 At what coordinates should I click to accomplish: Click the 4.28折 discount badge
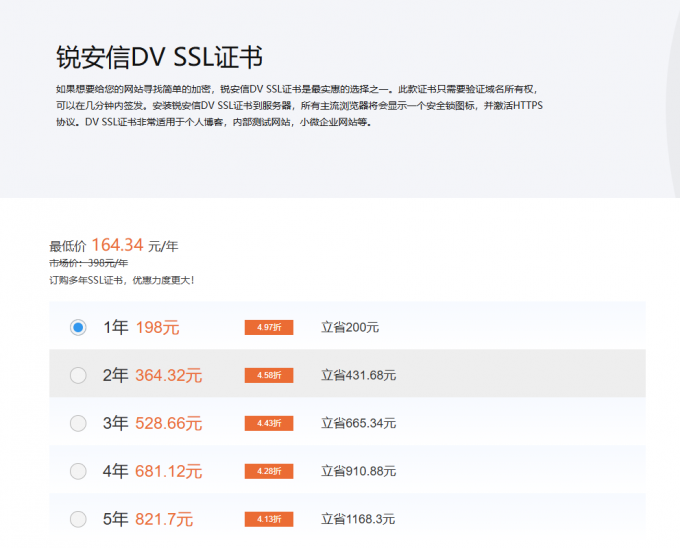pyautogui.click(x=269, y=471)
